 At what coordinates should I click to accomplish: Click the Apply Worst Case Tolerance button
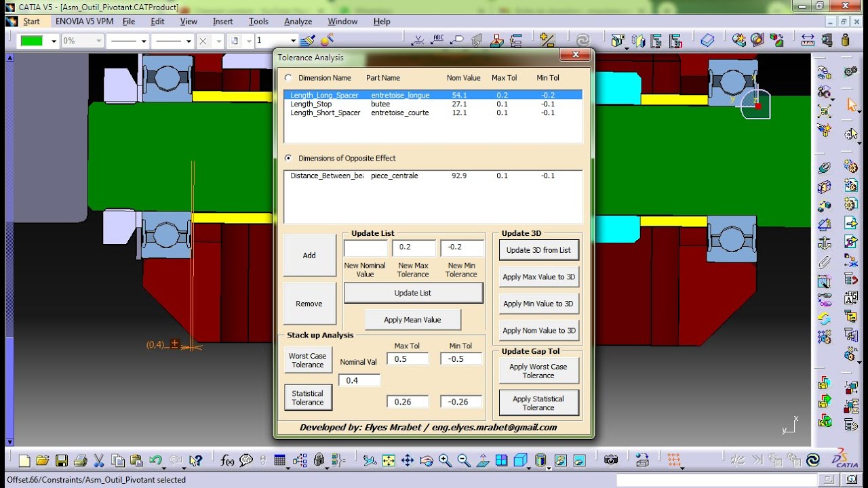pyautogui.click(x=539, y=371)
